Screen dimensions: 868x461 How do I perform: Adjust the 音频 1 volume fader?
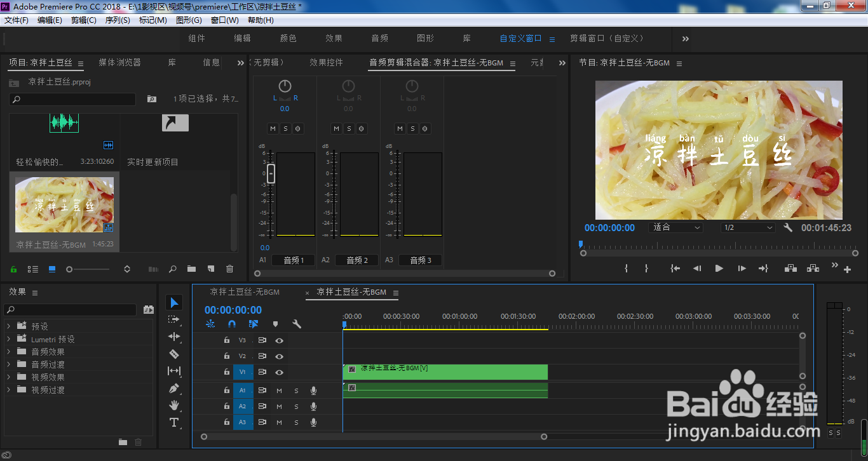coord(271,173)
